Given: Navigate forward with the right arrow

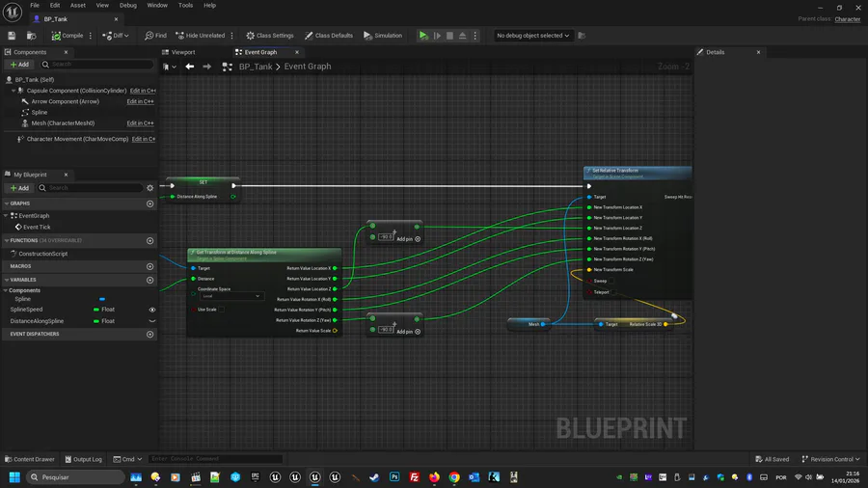Looking at the screenshot, I should (207, 67).
